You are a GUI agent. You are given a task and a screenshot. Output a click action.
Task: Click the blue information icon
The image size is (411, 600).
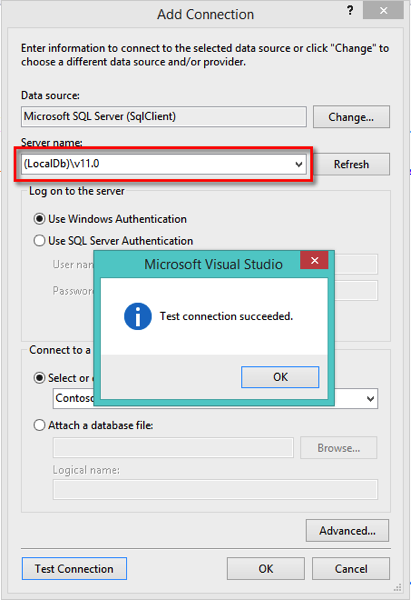tap(138, 316)
